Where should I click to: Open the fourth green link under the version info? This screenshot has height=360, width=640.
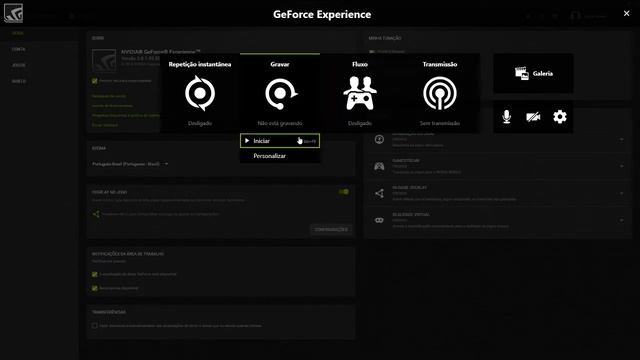pyautogui.click(x=105, y=125)
